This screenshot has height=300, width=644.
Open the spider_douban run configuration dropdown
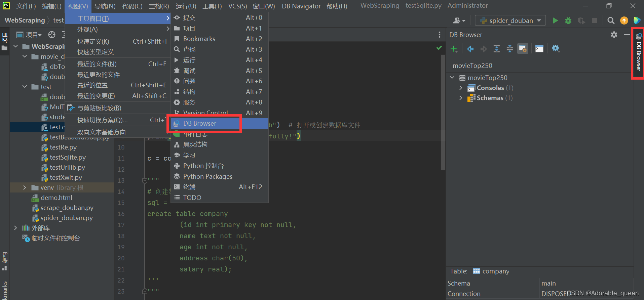coord(510,20)
